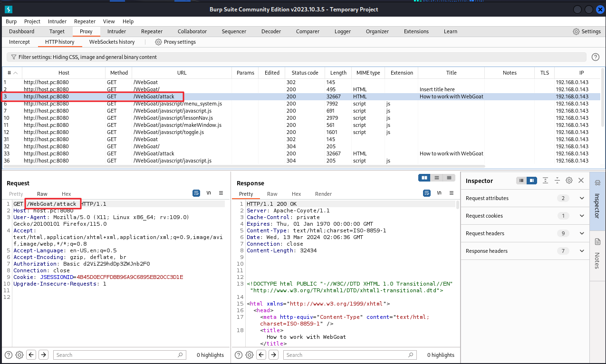
Task: Go to next match in Request search
Action: point(43,354)
